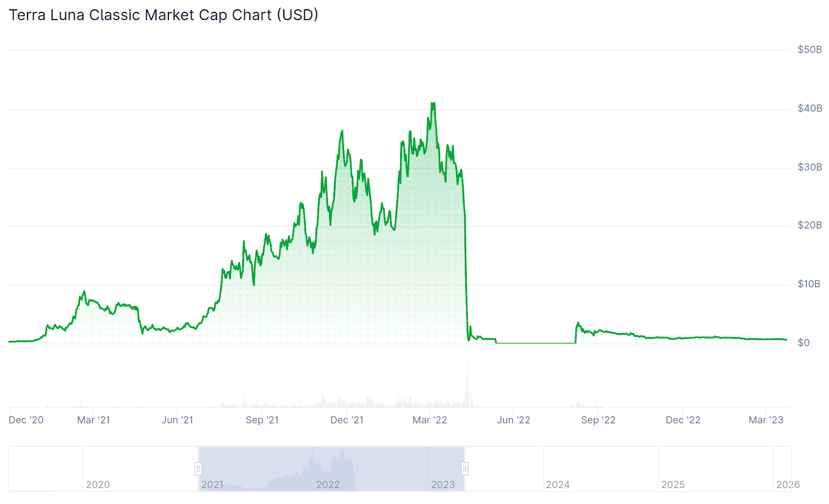Click the Terra Luna Classic Market Cap Chart title
The height and width of the screenshot is (504, 829).
tap(164, 15)
